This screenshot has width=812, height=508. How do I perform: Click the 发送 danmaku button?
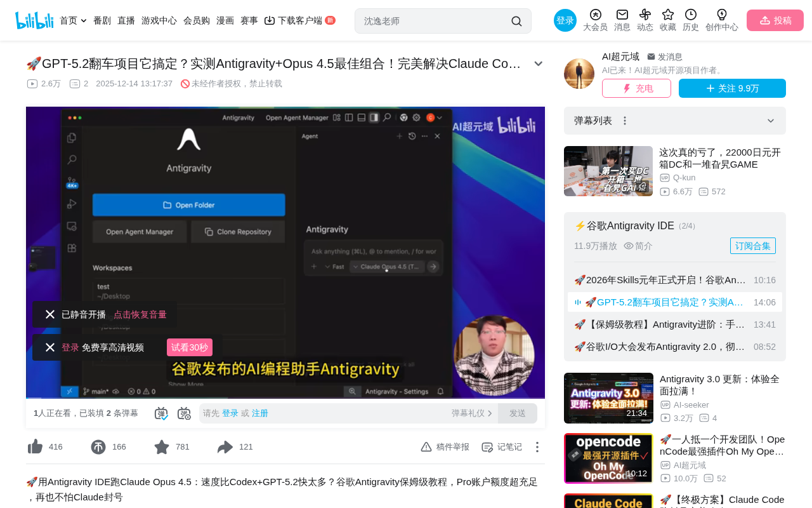pyautogui.click(x=518, y=413)
